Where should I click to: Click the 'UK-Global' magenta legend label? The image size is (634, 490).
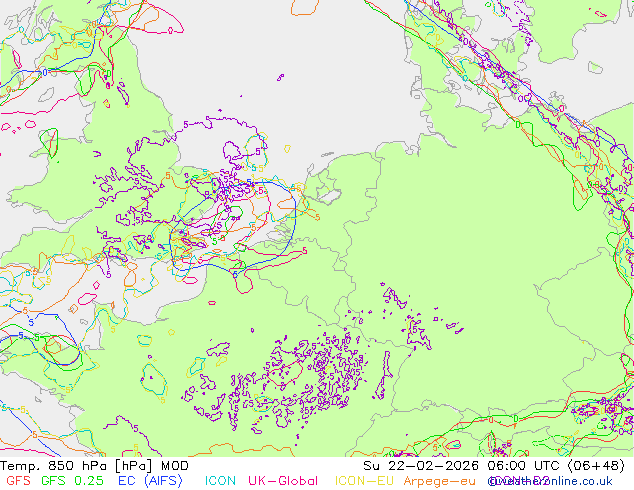tap(283, 481)
